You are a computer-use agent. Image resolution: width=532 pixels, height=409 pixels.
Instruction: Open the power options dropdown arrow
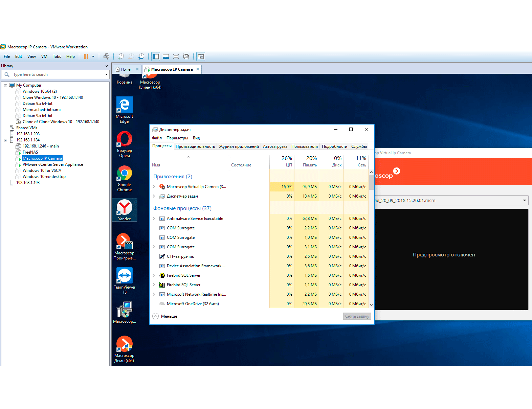(x=93, y=56)
